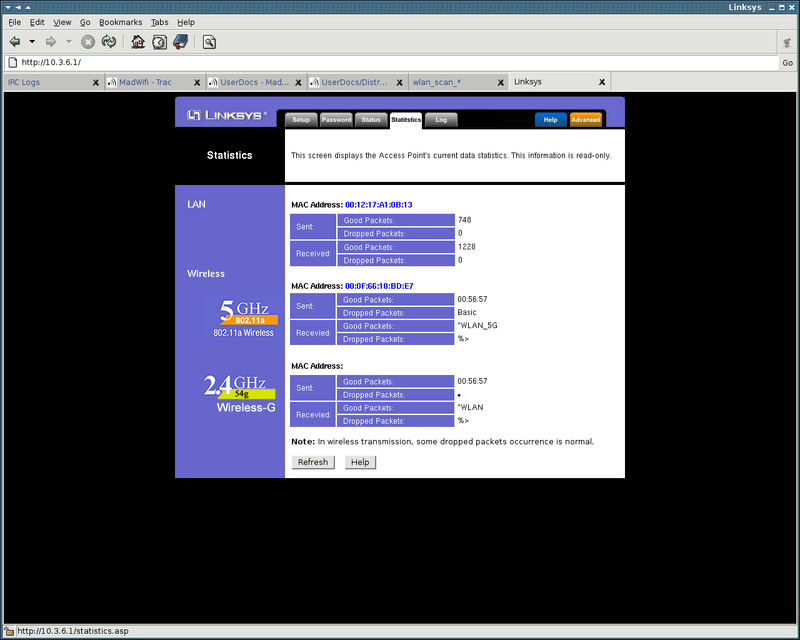Screen dimensions: 800x640
Task: Open the Linksys Status tab
Action: [x=371, y=120]
